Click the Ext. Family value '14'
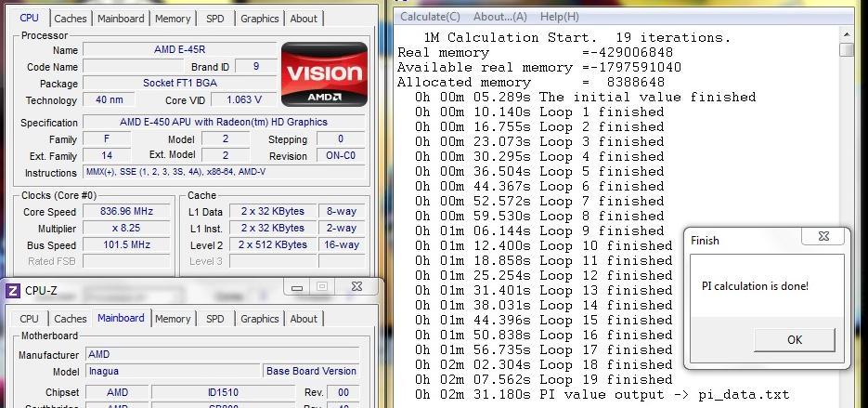 click(107, 156)
